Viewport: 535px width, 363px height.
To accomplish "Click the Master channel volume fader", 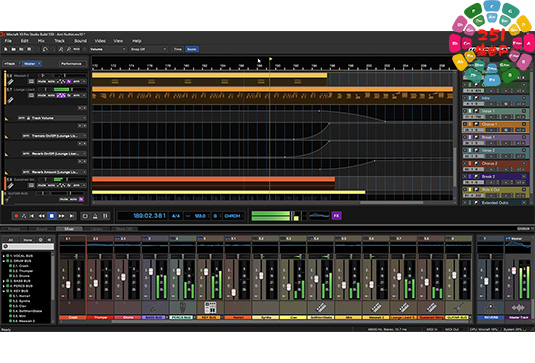I will click(514, 271).
